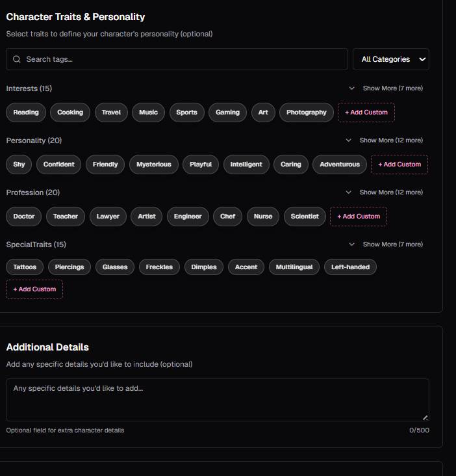456x476 pixels.
Task: Select the Multilingual special trait tag
Action: coord(294,267)
